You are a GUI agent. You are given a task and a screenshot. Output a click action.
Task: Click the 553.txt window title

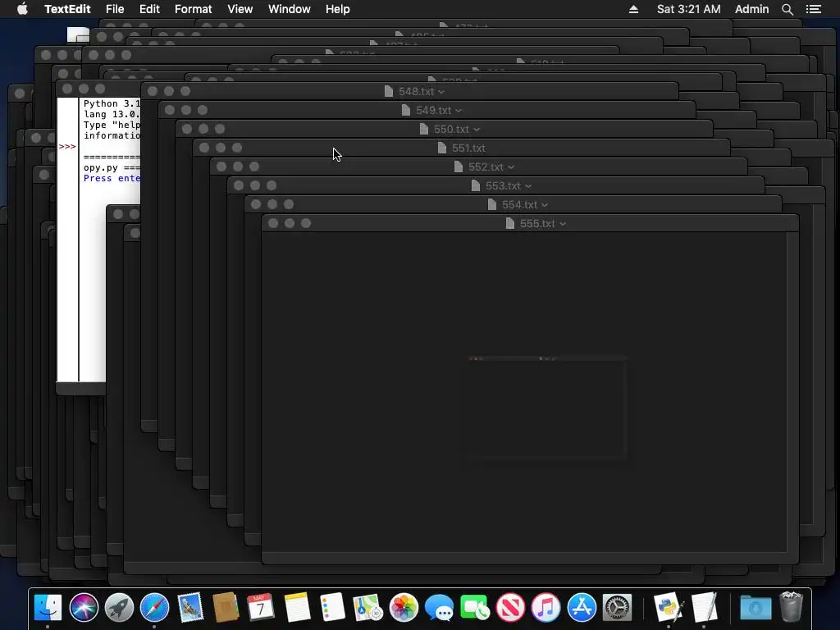[x=503, y=186]
